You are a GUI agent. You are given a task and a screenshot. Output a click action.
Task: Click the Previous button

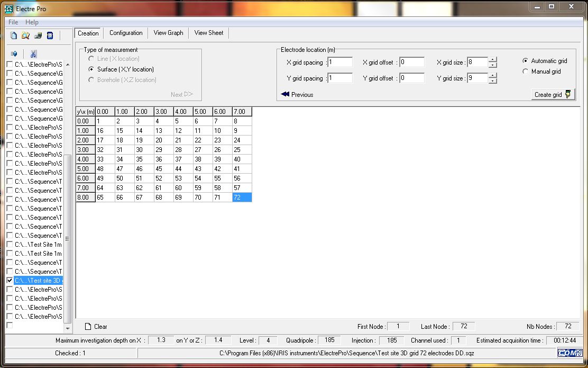pos(297,95)
